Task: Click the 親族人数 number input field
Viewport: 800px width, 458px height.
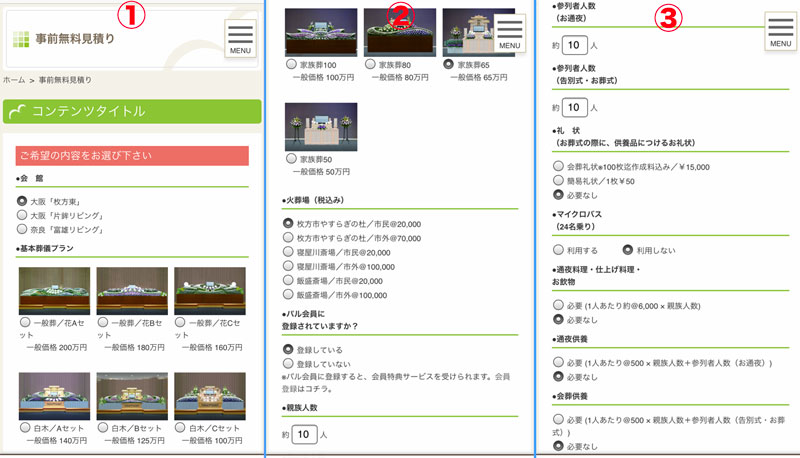Action: tap(305, 435)
